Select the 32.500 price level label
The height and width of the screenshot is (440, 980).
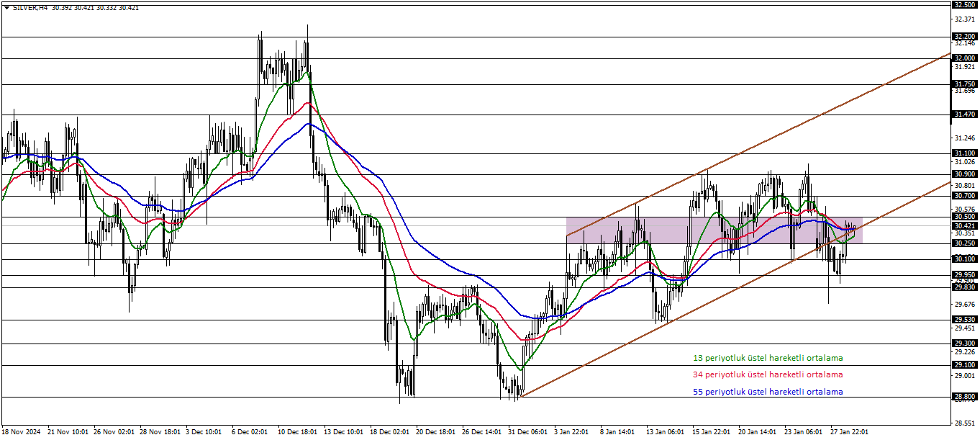pos(964,4)
